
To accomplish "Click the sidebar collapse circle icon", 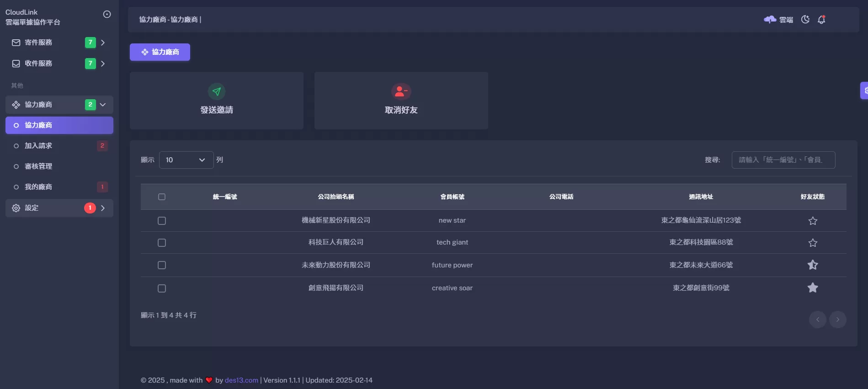I will (107, 14).
